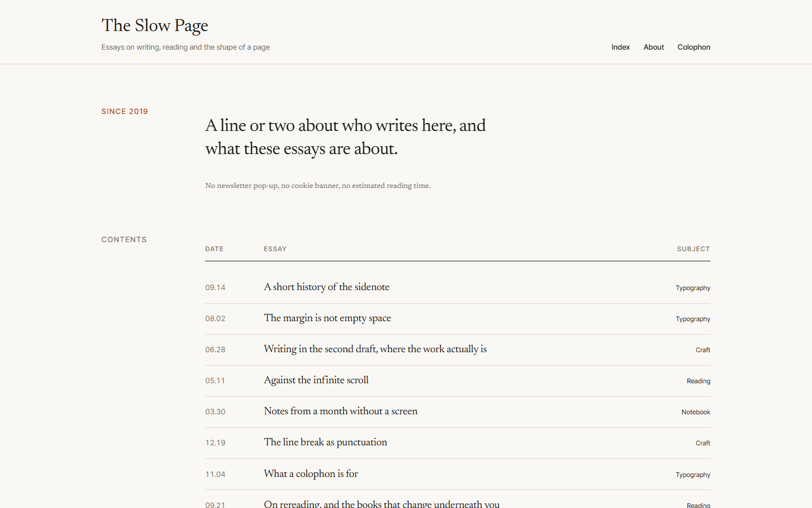Screen dimensions: 812x508
Task: Select the Notebook subject tag
Action: [x=696, y=412]
